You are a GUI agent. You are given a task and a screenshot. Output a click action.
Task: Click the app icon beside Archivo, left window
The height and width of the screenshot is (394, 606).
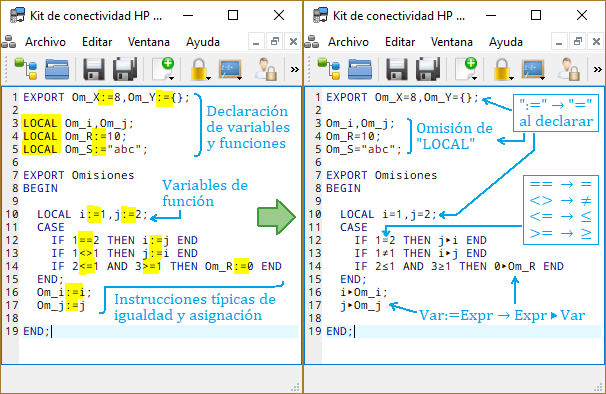[9, 42]
